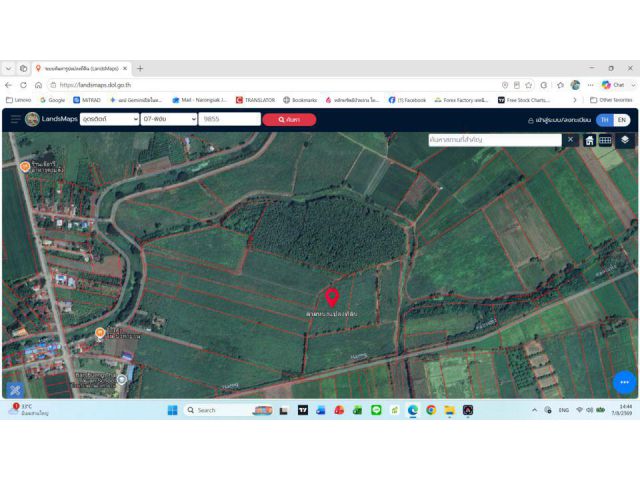
Task: Open the Mail bookmark
Action: (199, 100)
